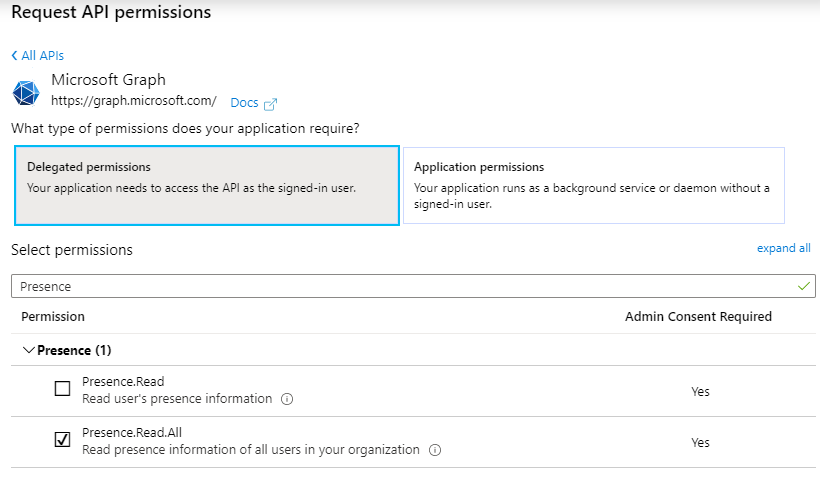This screenshot has height=492, width=820.
Task: Click the external link icon beside Docs
Action: 270,104
